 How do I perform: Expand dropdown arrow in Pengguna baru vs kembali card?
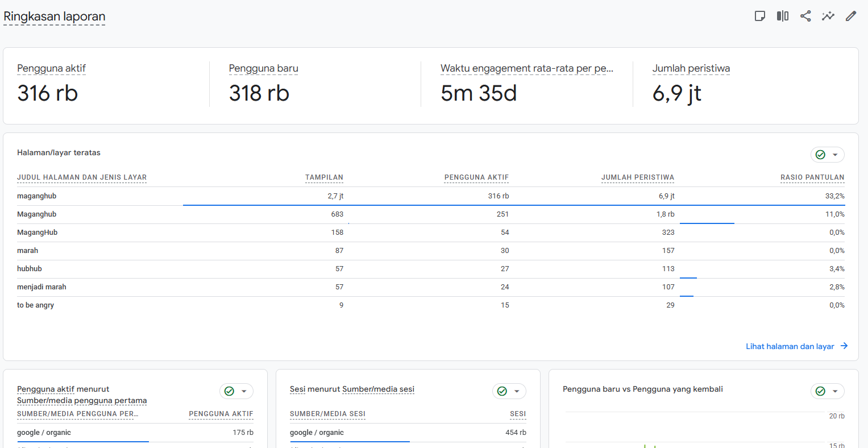pyautogui.click(x=835, y=391)
